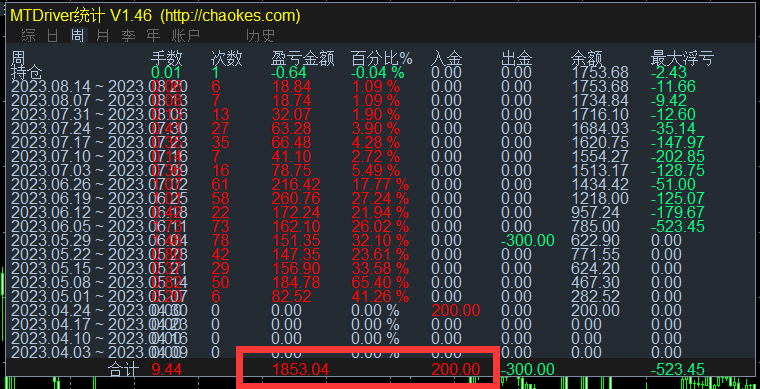Open the 历史 history tab
Image resolution: width=760 pixels, height=389 pixels.
pos(261,36)
